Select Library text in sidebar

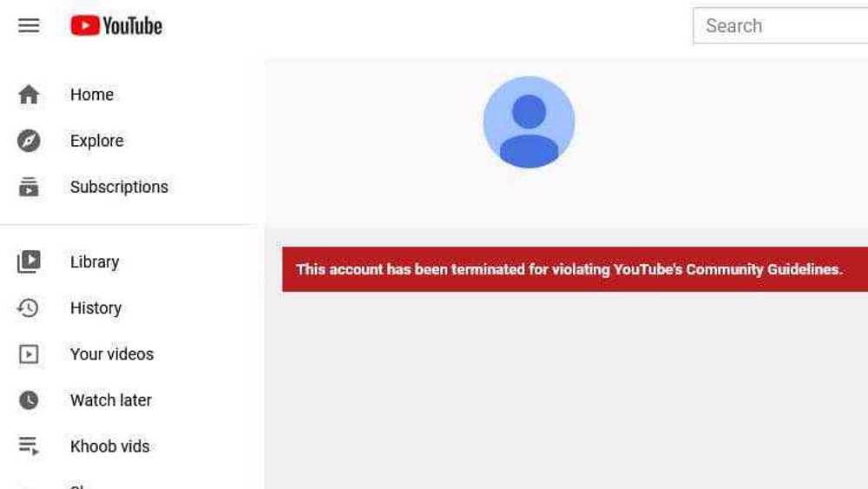click(x=95, y=262)
